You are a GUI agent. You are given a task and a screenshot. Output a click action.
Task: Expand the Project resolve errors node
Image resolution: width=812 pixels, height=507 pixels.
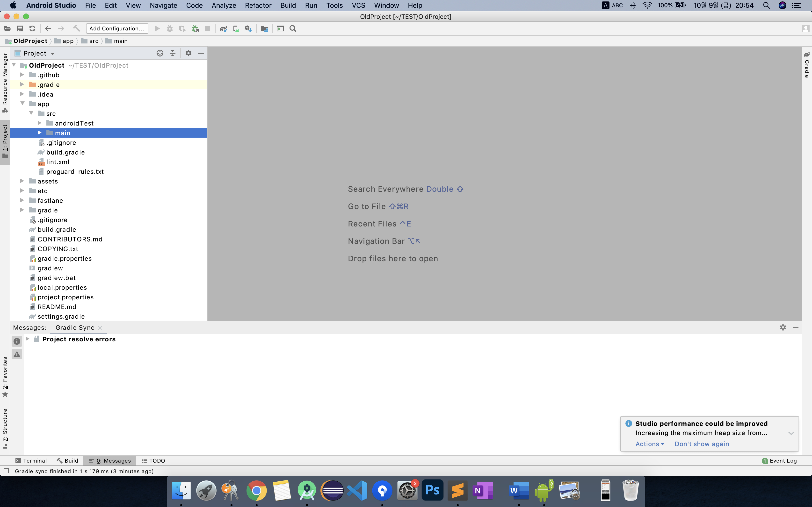[x=28, y=339]
